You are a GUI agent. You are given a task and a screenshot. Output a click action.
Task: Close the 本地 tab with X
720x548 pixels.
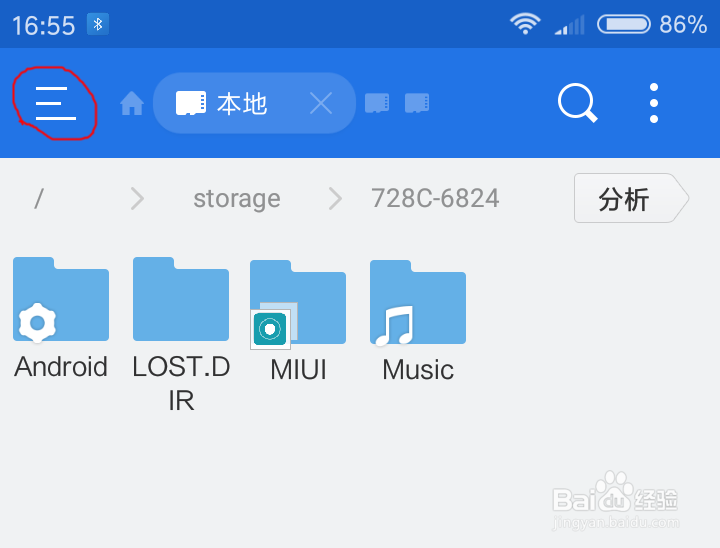pos(320,103)
